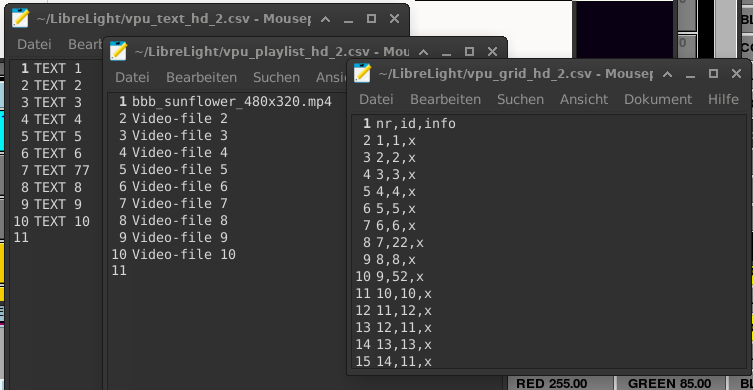The image size is (753, 390).
Task: Click 'Video-file 9' line in playlist file
Action: (180, 237)
